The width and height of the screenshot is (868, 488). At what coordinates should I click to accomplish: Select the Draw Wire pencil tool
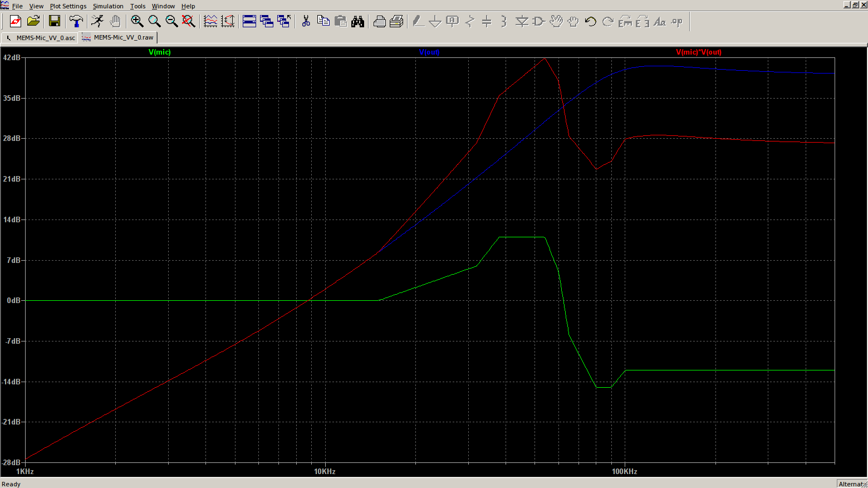(418, 21)
